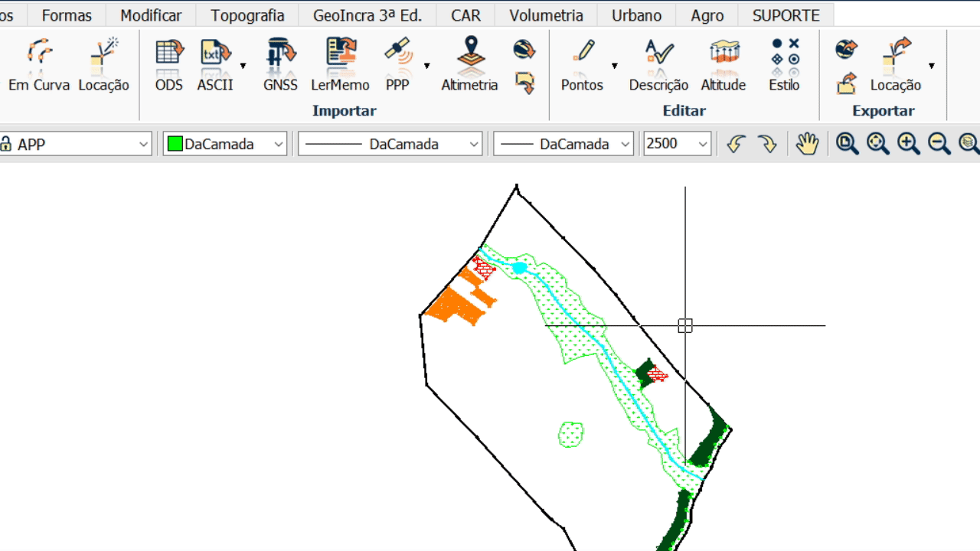Click the undo arrow in toolbar
This screenshot has width=980, height=551.
click(x=736, y=144)
